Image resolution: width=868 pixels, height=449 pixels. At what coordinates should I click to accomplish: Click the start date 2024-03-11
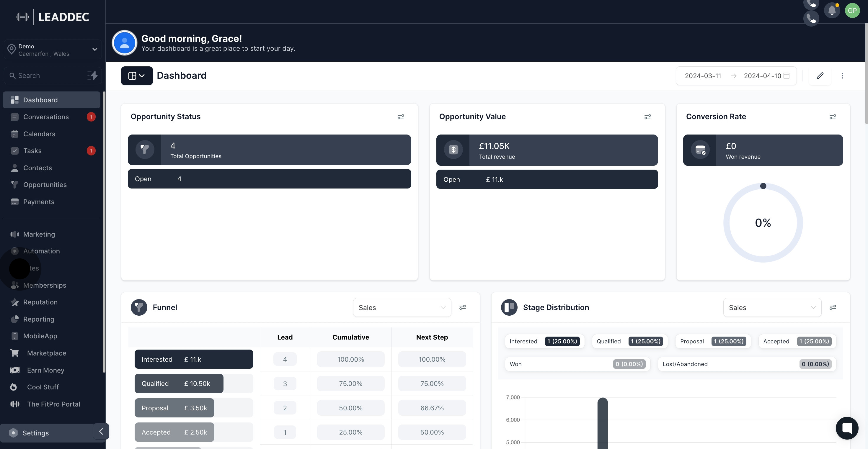(703, 76)
